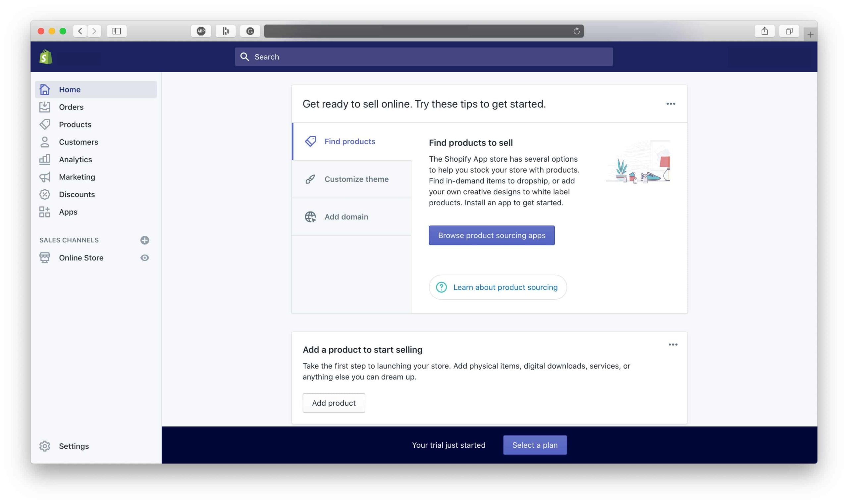Viewport: 848px width, 504px height.
Task: Toggle Online Store visibility eye icon
Action: tap(144, 257)
